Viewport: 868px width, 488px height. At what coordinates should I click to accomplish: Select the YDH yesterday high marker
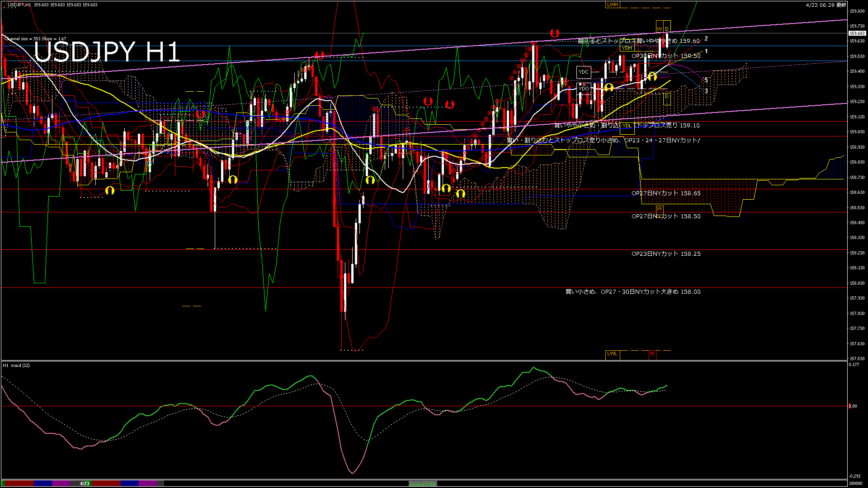point(627,48)
